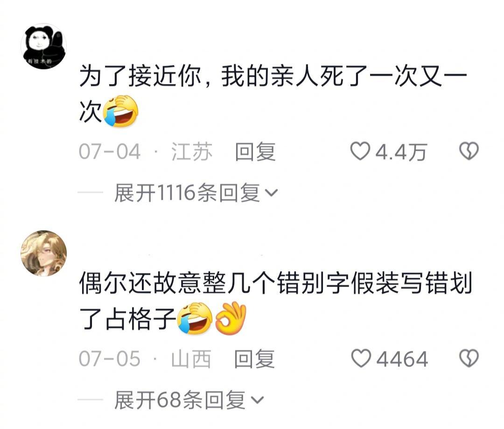504x429 pixels.
Task: Reply to the 山西 comment
Action: tap(254, 359)
